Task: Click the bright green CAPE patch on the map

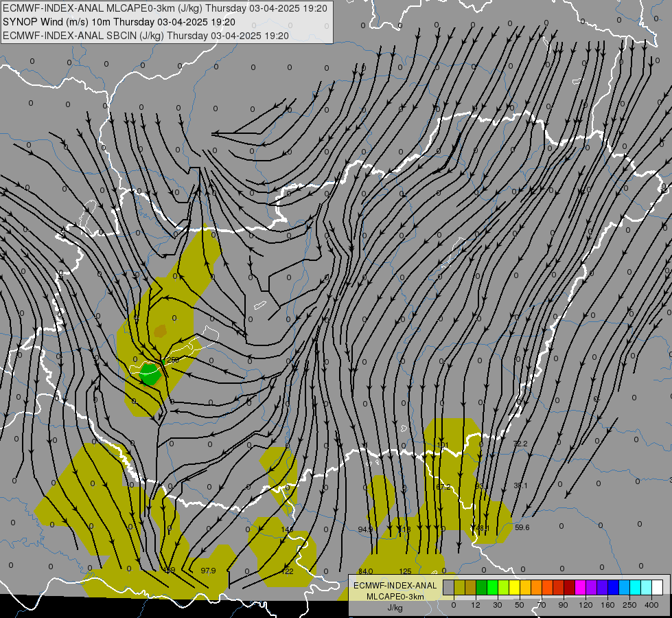Action: (x=150, y=374)
